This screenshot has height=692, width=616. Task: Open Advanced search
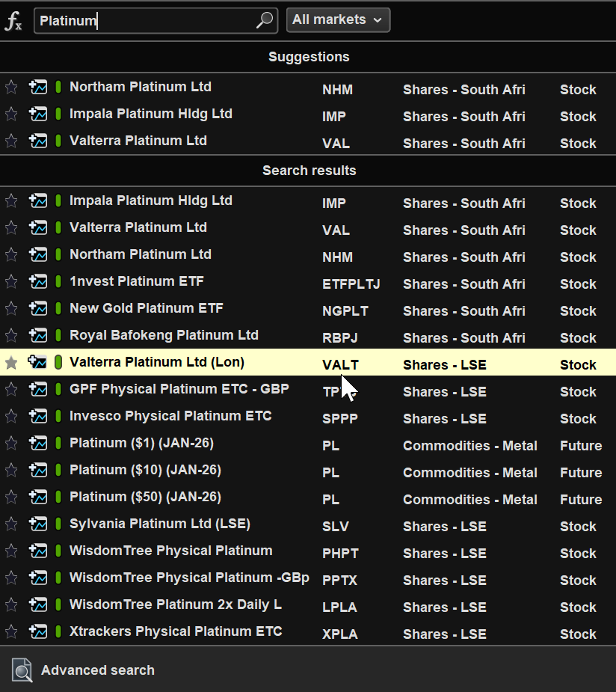pyautogui.click(x=98, y=670)
